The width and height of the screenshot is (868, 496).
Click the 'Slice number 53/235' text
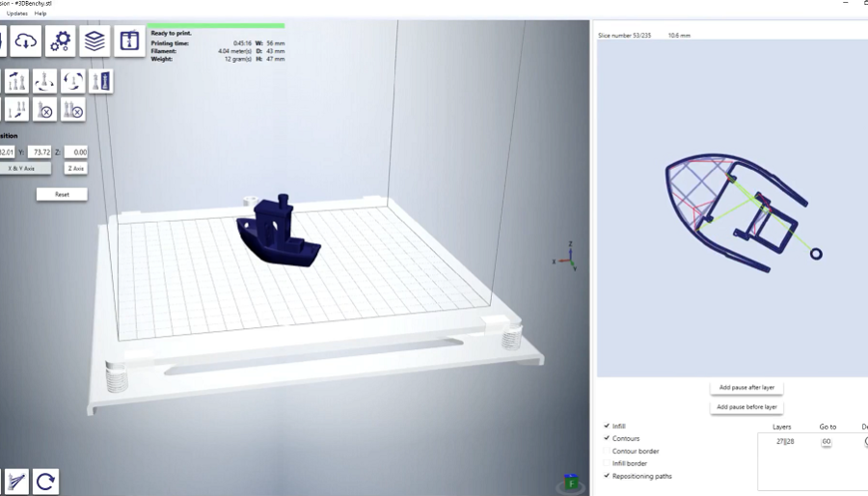[624, 36]
